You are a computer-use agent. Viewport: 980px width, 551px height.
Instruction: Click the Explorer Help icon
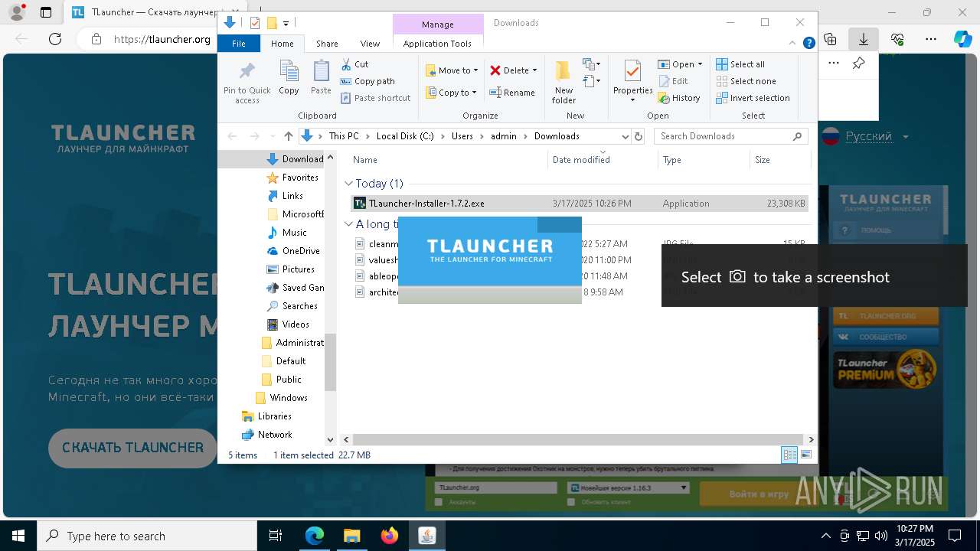808,43
